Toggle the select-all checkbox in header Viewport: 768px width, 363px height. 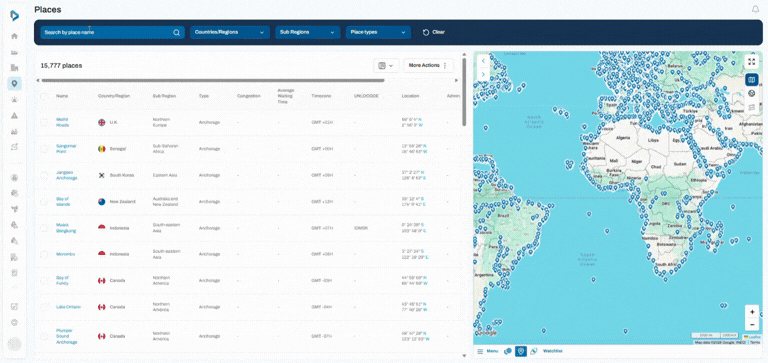[x=44, y=96]
